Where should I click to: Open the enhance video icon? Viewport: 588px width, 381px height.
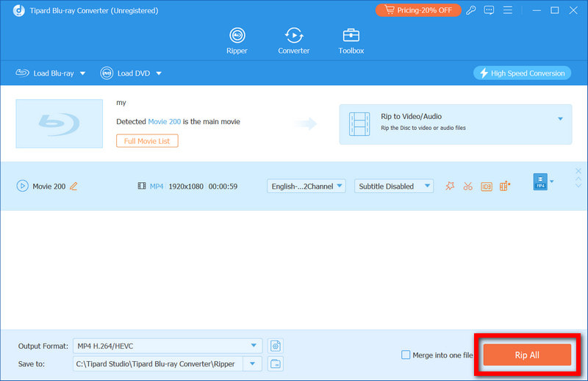(505, 186)
